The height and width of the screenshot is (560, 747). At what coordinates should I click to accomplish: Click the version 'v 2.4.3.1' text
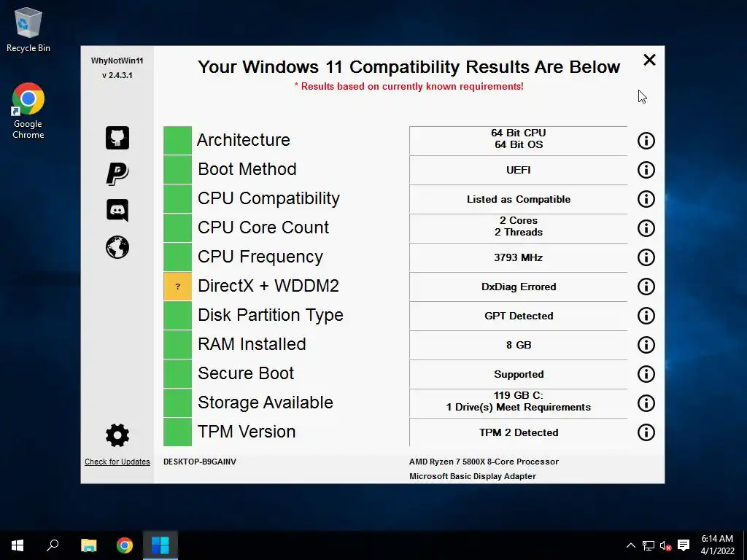(117, 75)
